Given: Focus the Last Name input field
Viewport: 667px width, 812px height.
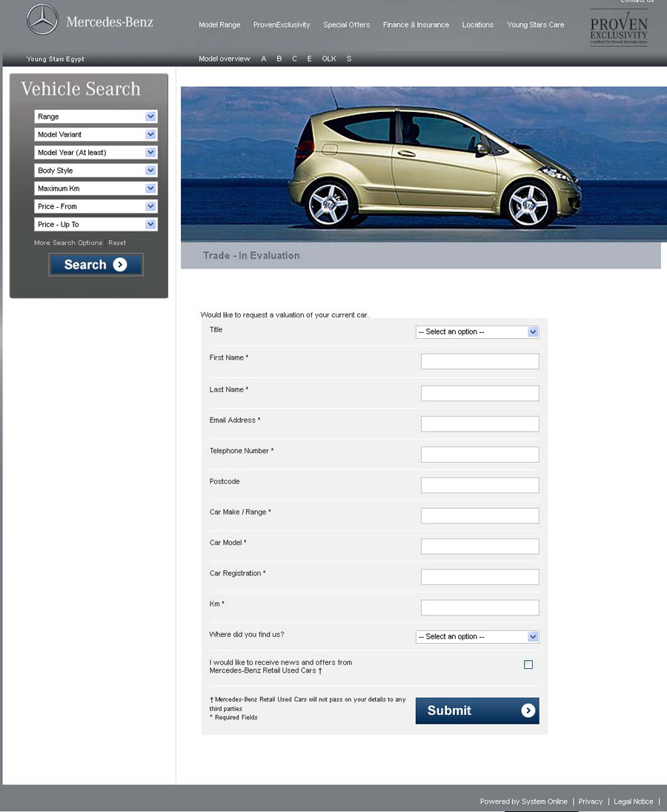Looking at the screenshot, I should (x=479, y=393).
